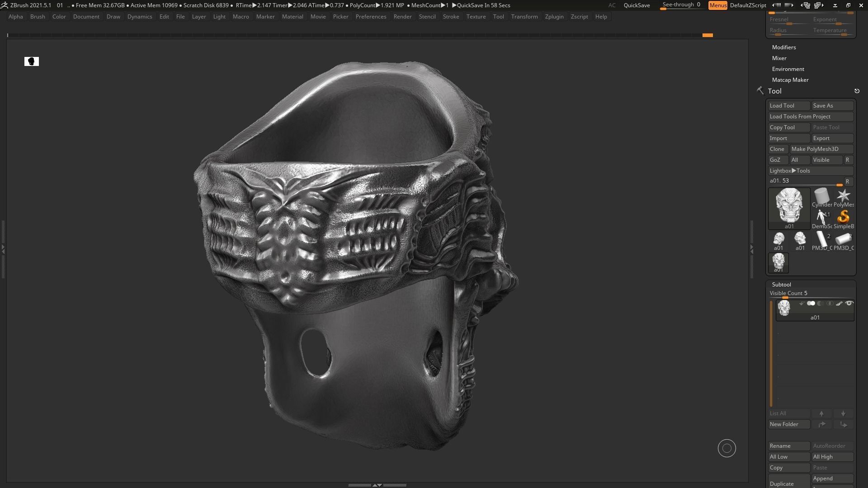Viewport: 868px width, 488px height.
Task: Click the Export button
Action: click(x=832, y=138)
